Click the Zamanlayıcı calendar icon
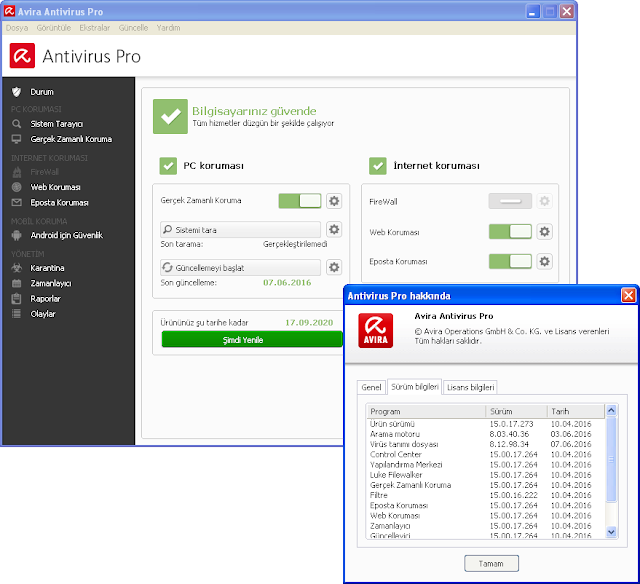 click(16, 283)
